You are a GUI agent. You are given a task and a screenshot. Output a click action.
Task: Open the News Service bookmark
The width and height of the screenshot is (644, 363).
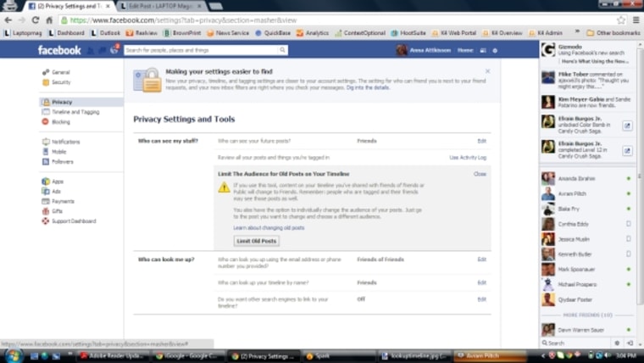[228, 33]
